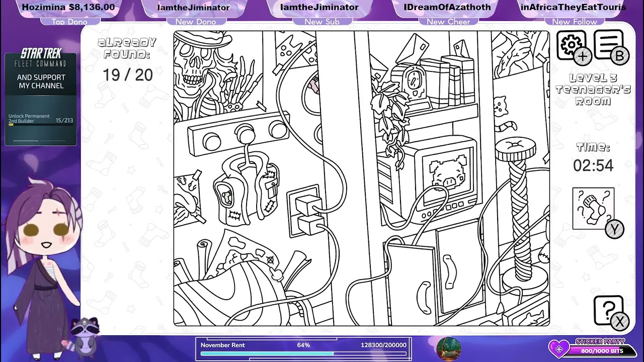Screen dimensions: 644x362
Task: Click the Unlock Permanent 2nd Builder progress bar
Action: coord(40,125)
